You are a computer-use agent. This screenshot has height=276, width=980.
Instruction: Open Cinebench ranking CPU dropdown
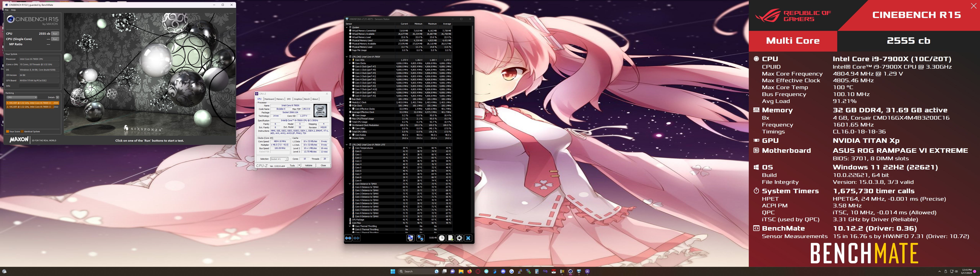coord(22,98)
